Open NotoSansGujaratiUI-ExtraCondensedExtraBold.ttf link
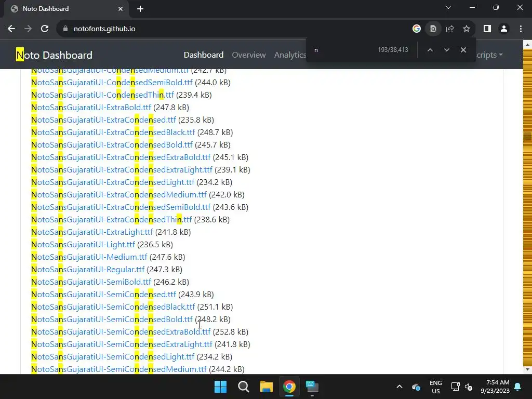Screen dimensions: 532x399 pyautogui.click(x=121, y=157)
